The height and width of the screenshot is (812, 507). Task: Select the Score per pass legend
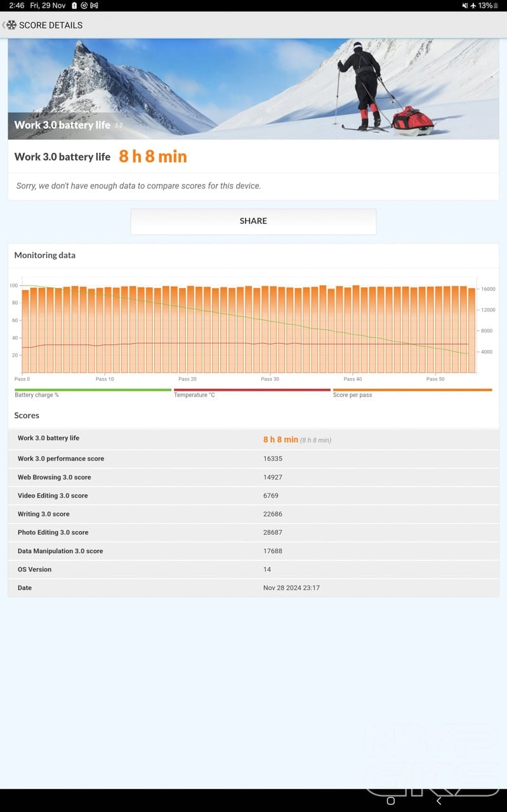pyautogui.click(x=352, y=395)
